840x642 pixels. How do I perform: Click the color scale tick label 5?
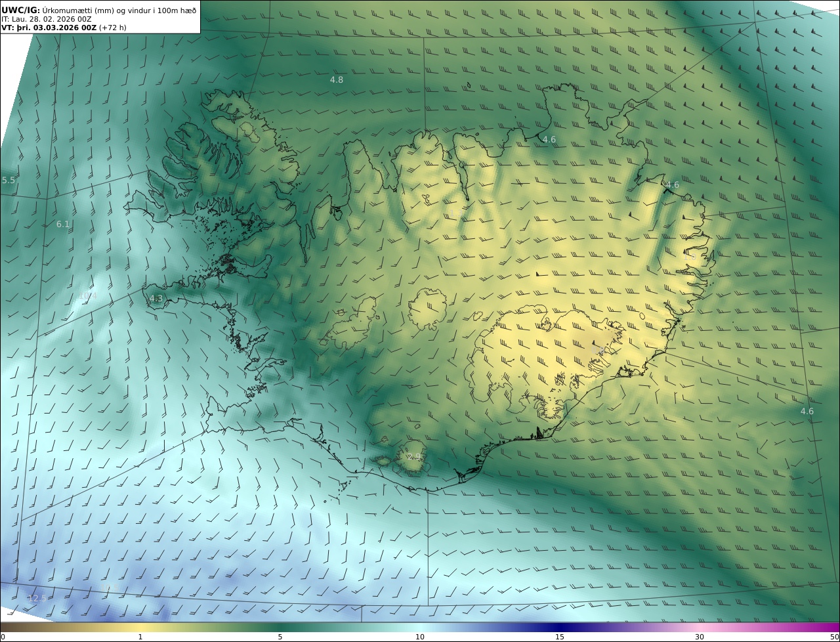click(x=280, y=637)
